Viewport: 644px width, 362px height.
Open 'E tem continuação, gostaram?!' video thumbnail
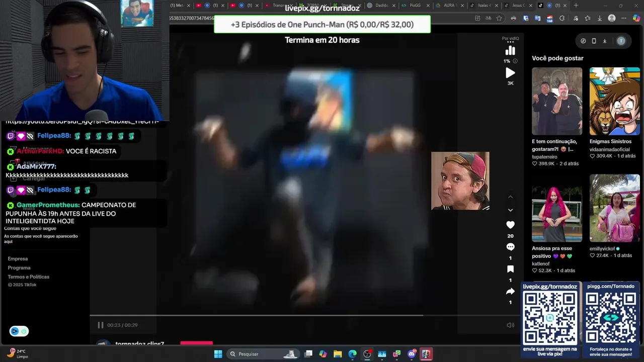(557, 101)
